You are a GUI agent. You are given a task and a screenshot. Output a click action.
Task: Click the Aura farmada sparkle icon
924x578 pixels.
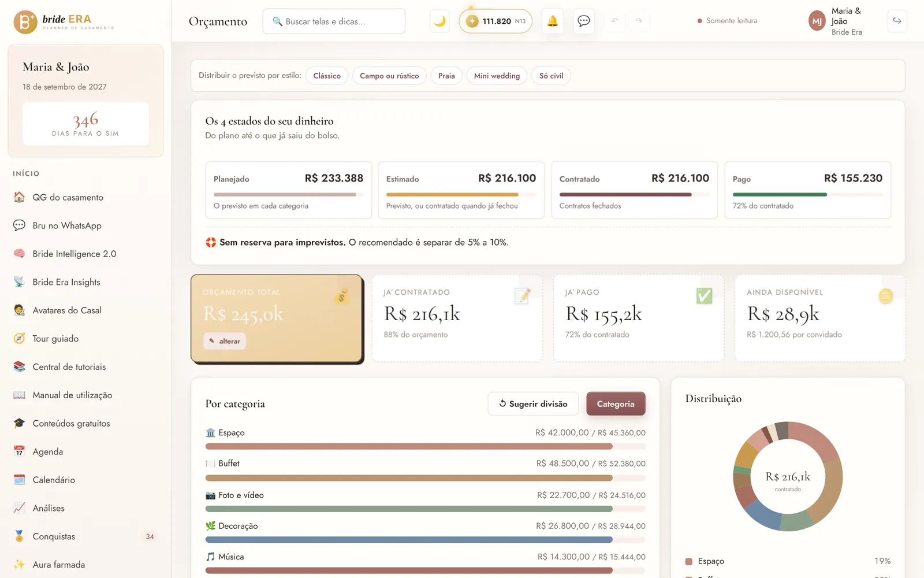19,565
